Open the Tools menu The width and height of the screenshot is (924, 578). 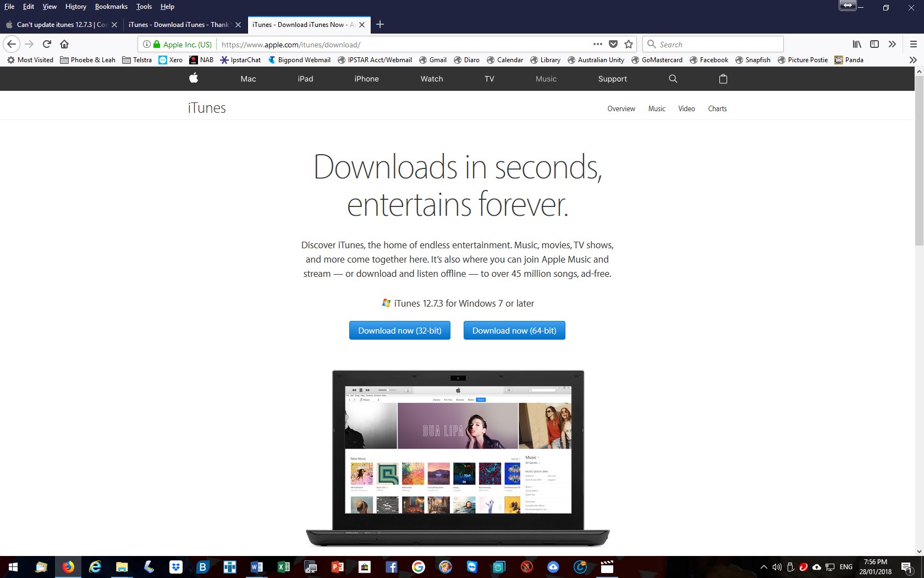[x=144, y=7]
